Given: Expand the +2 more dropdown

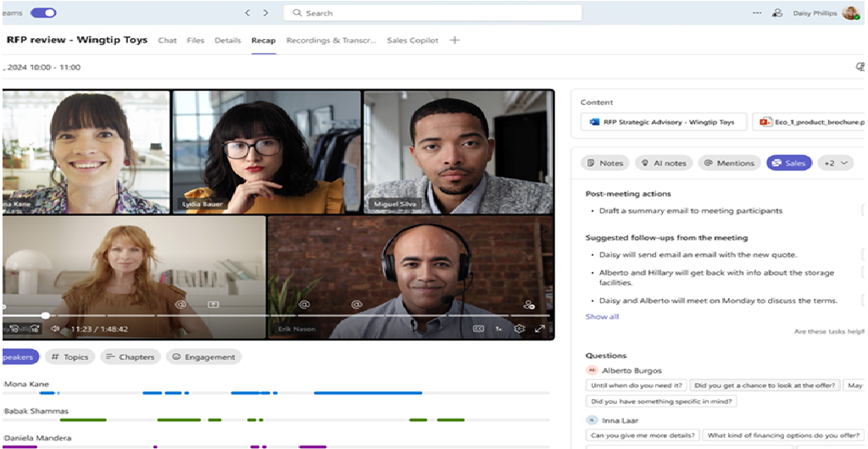Looking at the screenshot, I should coord(835,164).
